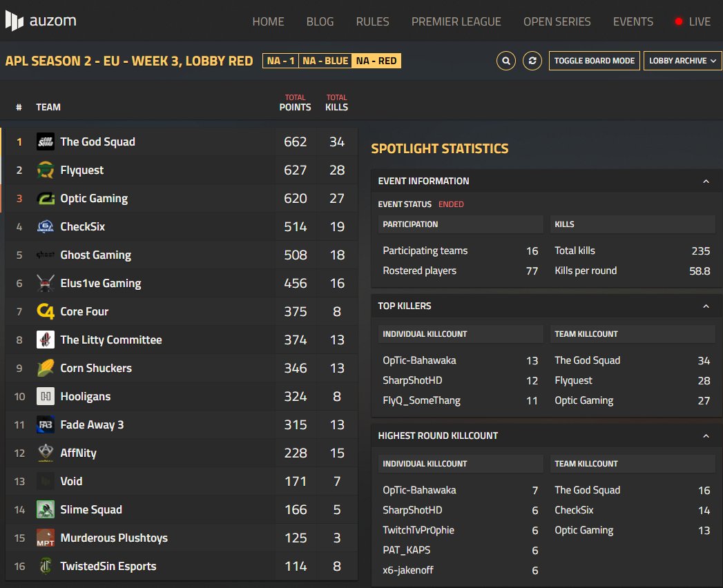The width and height of the screenshot is (723, 588).
Task: Sort by Total Kills column header
Action: pos(336,102)
